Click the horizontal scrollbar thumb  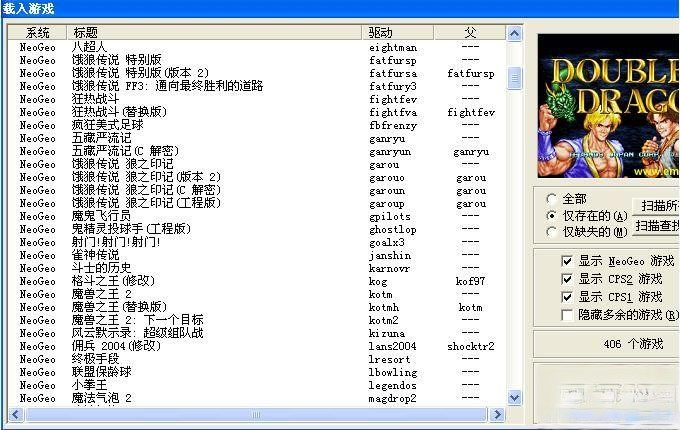(256, 414)
